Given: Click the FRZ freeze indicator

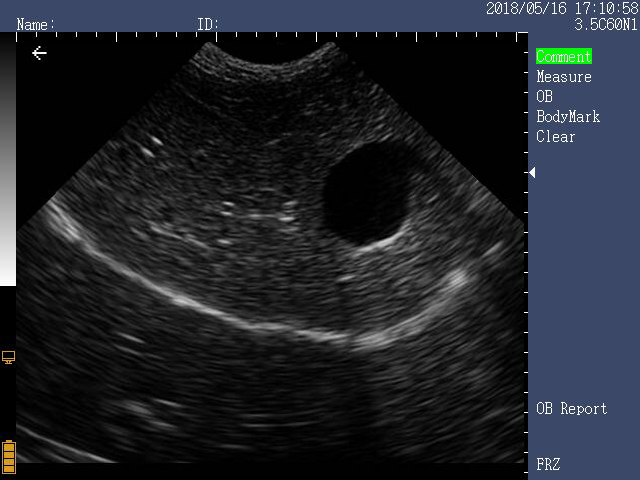Looking at the screenshot, I should [x=548, y=464].
